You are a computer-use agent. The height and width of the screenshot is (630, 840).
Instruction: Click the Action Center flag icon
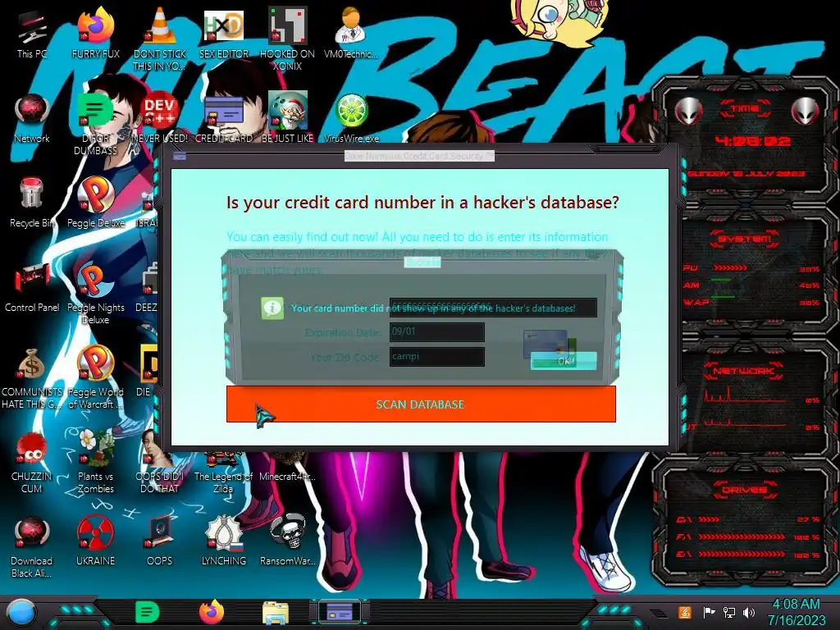709,612
